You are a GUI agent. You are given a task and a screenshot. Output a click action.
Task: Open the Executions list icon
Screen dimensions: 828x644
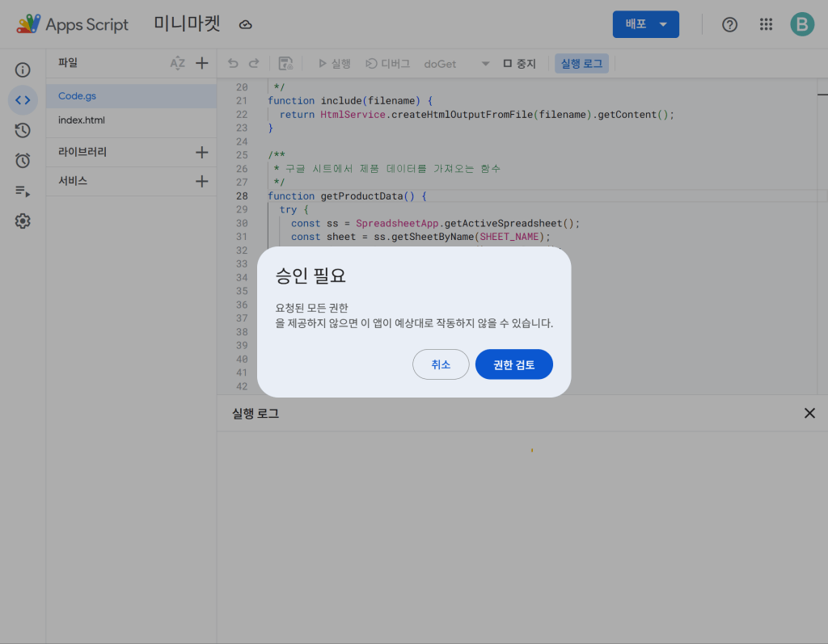coord(23,192)
